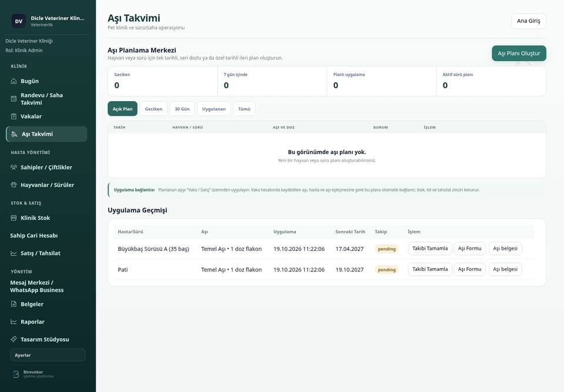This screenshot has height=392, width=564.
Task: Click the Hayvanlar / Sürüler paw icon
Action: pyautogui.click(x=14, y=185)
